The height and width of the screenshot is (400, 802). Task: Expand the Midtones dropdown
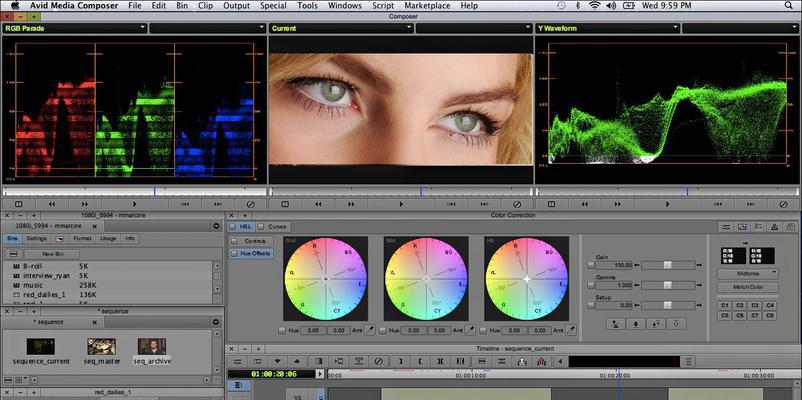click(x=748, y=274)
